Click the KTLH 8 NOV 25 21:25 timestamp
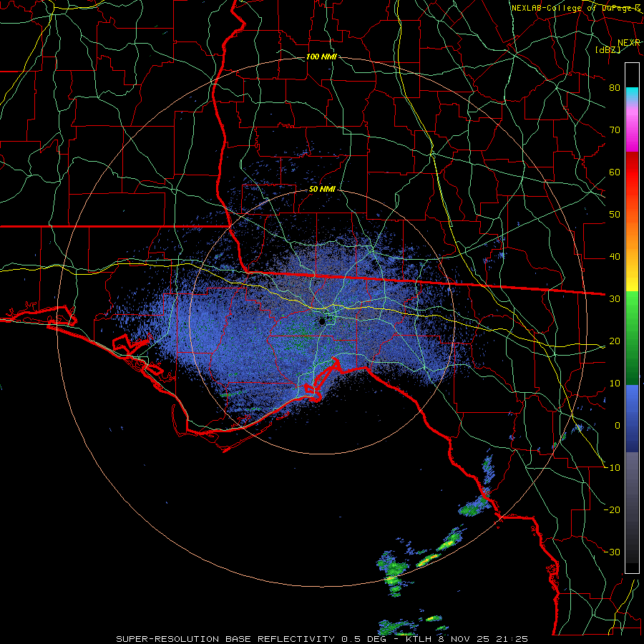The height and width of the screenshot is (644, 644). coord(467,639)
